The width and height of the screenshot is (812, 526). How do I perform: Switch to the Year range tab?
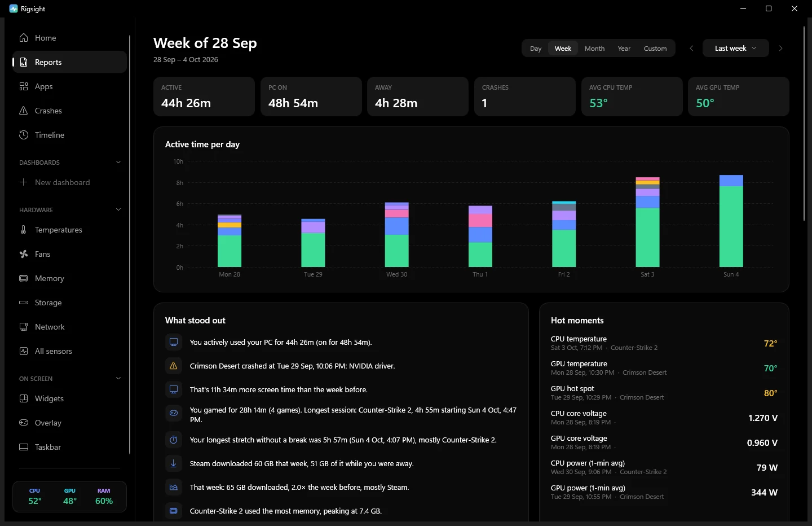[x=624, y=49]
